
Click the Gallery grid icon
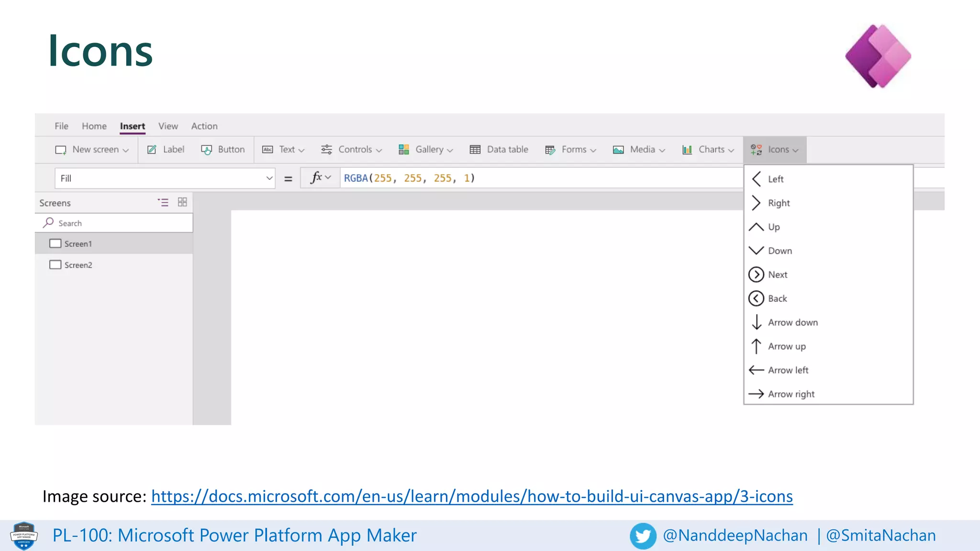(404, 150)
